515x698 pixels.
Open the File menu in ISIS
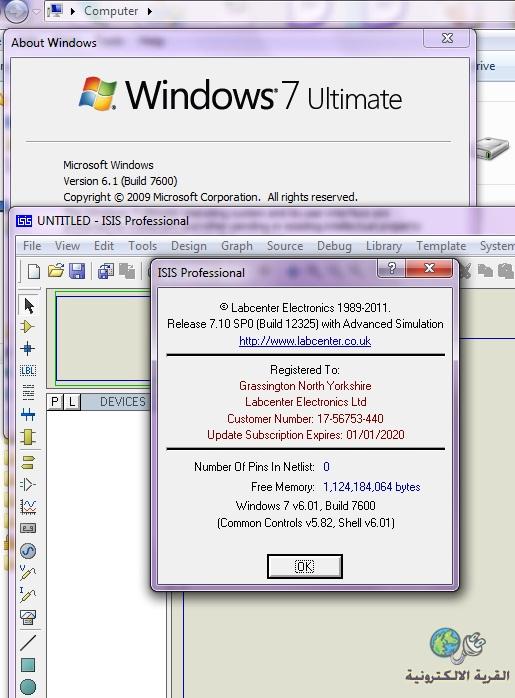32,246
